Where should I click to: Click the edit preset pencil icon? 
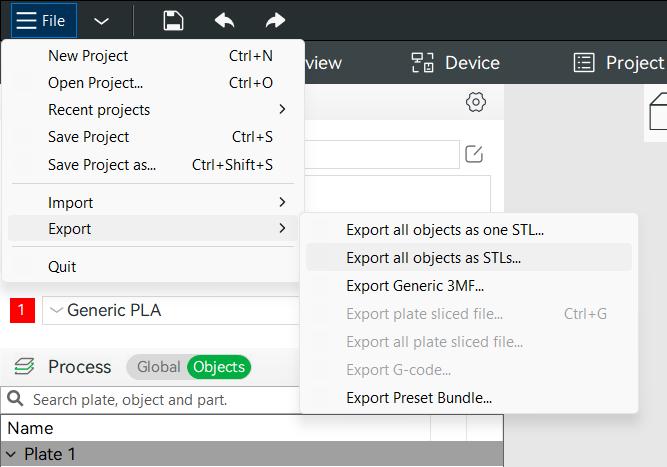(x=474, y=154)
